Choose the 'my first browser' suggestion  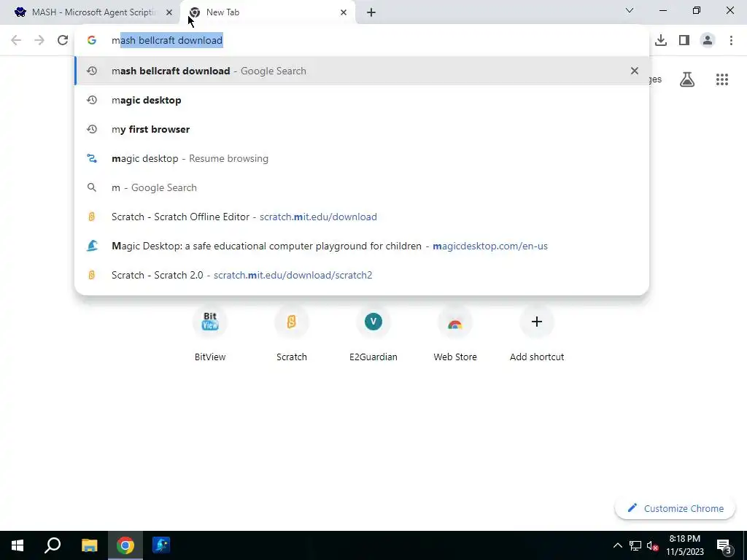click(362, 129)
